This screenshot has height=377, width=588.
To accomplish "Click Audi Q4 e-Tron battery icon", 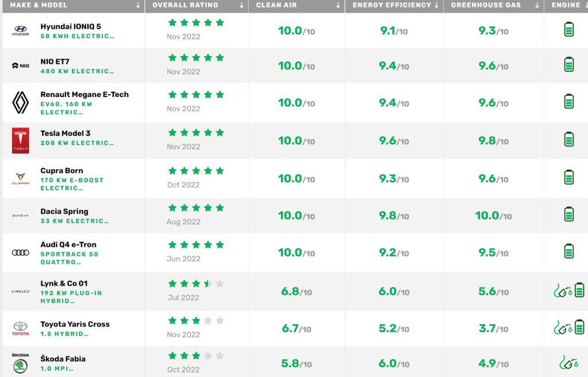I will click(x=569, y=251).
